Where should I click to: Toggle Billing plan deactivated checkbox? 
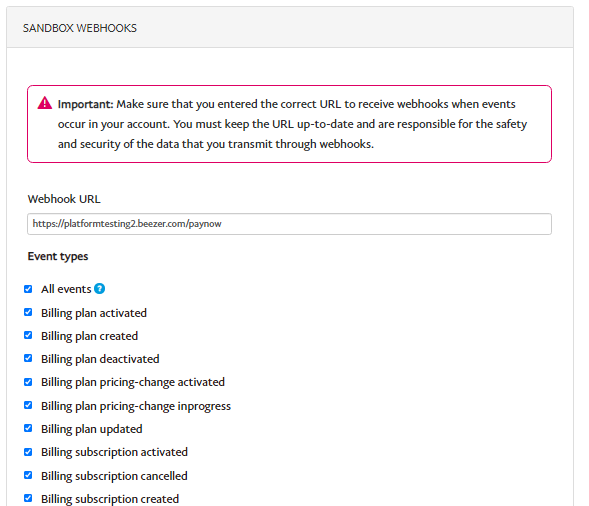[x=28, y=358]
